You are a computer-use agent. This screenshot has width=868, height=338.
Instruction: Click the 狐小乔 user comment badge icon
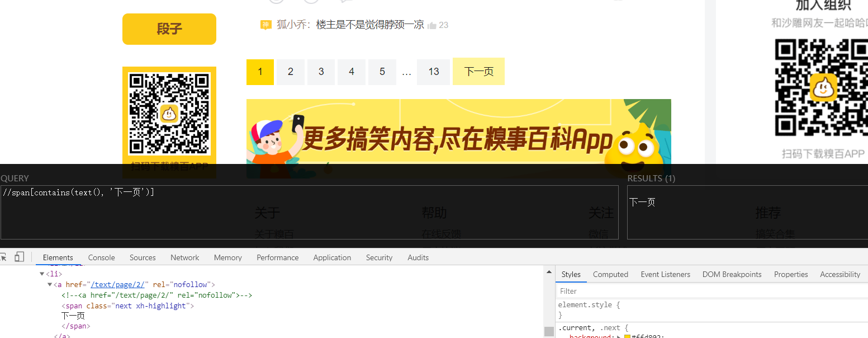pyautogui.click(x=265, y=25)
